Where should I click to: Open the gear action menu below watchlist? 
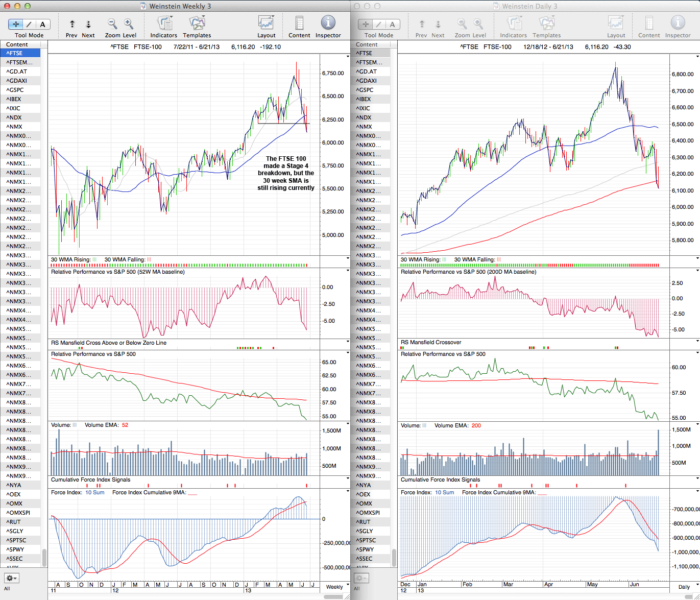11,578
